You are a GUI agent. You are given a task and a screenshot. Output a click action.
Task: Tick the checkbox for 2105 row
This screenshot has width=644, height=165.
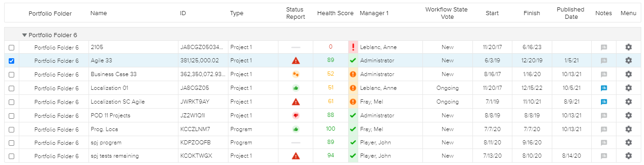coord(11,47)
